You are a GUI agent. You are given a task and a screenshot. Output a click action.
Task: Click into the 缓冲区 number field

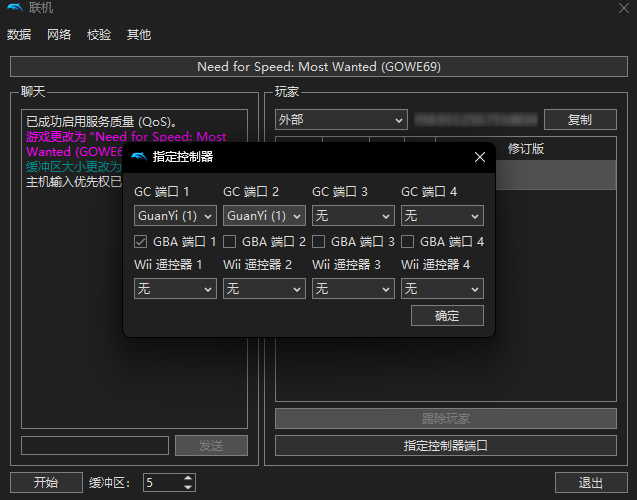[x=162, y=483]
